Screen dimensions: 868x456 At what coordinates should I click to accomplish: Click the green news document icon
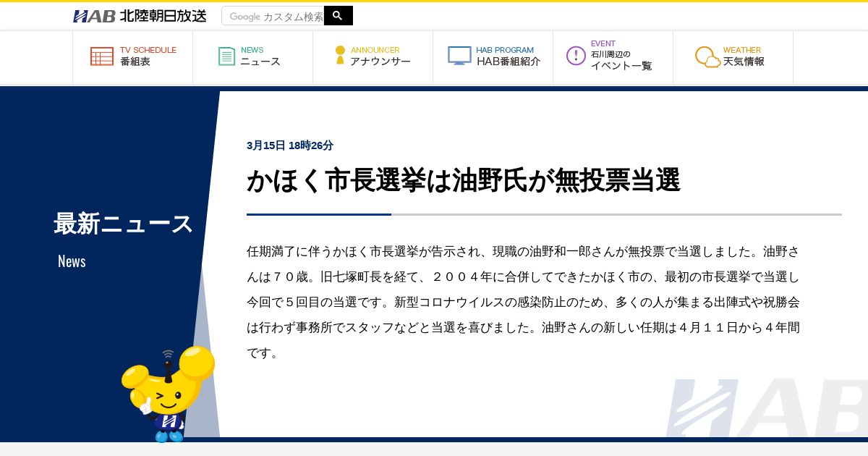[x=227, y=56]
